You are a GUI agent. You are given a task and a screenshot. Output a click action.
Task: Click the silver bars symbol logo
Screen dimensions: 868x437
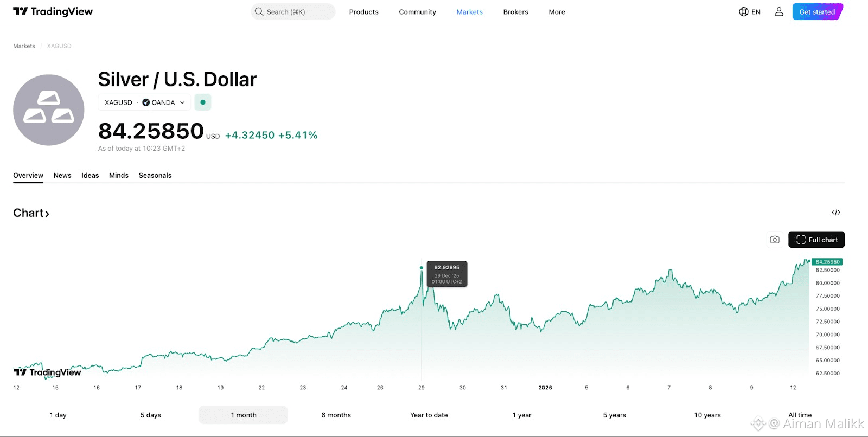pyautogui.click(x=49, y=110)
